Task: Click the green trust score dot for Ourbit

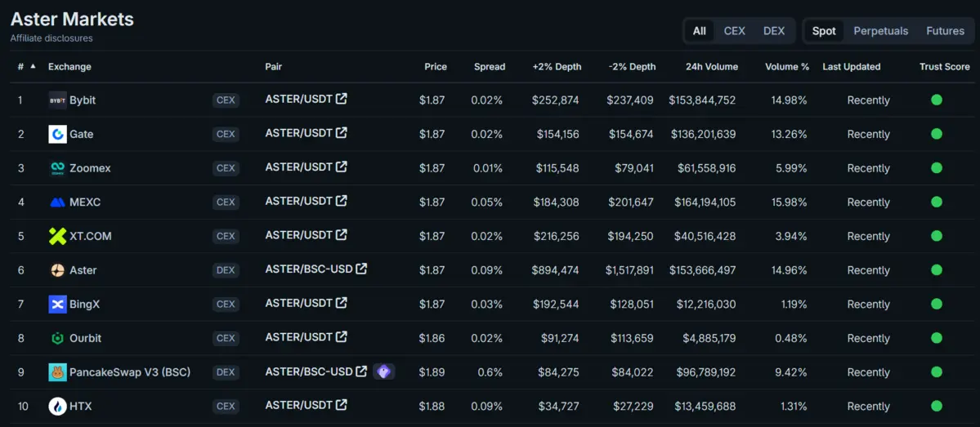Action: click(937, 338)
